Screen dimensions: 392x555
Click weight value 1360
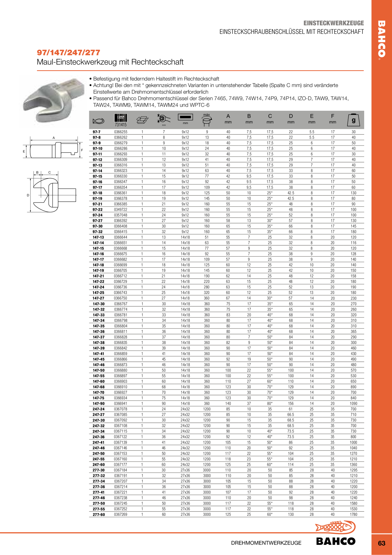tap(353, 465)
